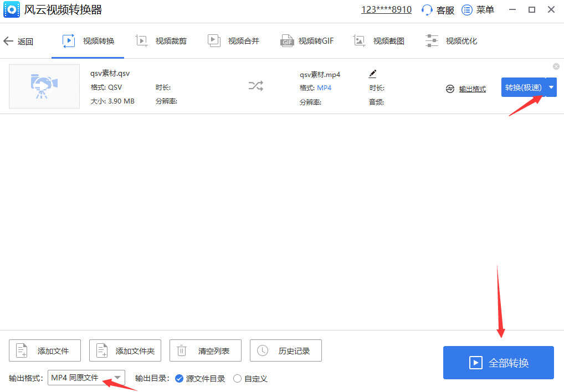The width and height of the screenshot is (564, 392).
Task: Open account 123****8910 link
Action: (x=386, y=10)
